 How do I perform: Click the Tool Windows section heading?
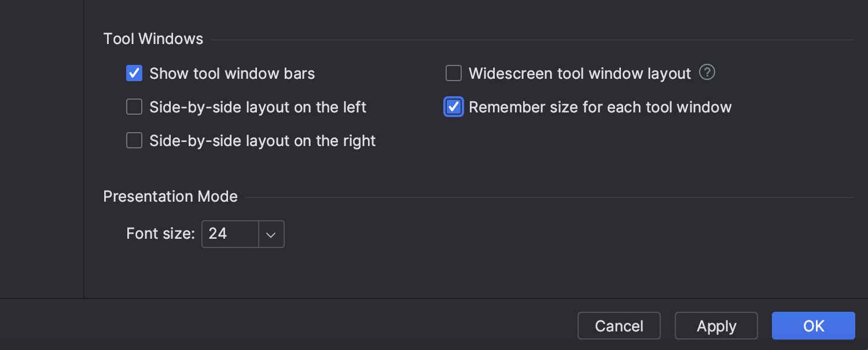[153, 39]
